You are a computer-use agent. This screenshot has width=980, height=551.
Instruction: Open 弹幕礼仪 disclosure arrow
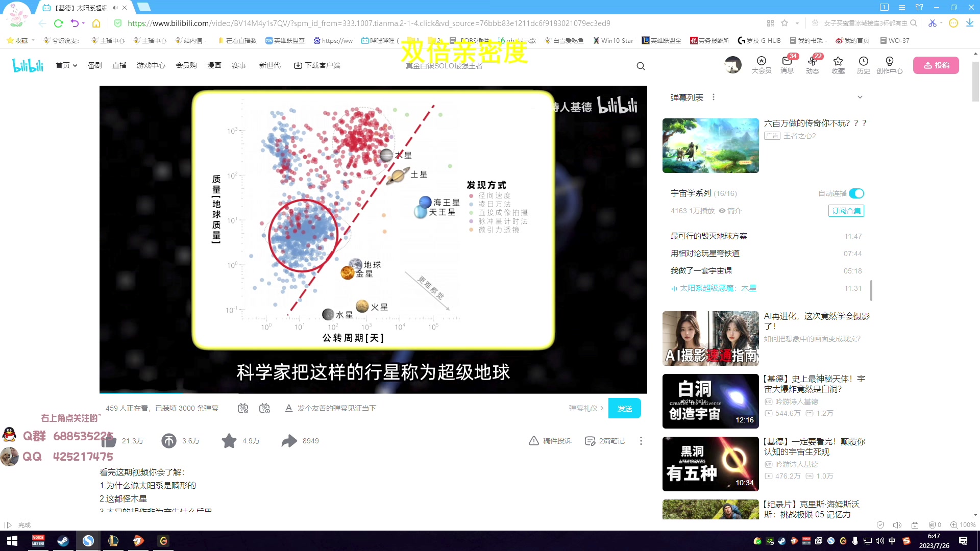click(x=603, y=408)
